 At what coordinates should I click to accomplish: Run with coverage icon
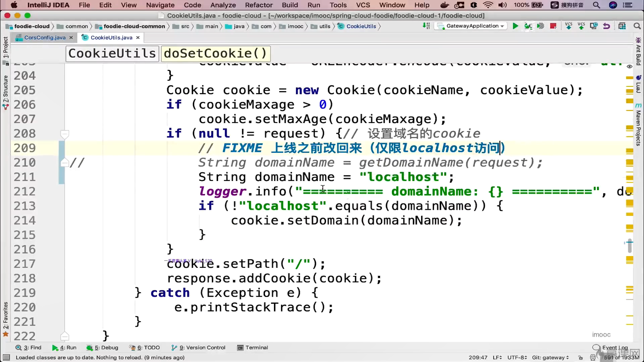point(540,26)
